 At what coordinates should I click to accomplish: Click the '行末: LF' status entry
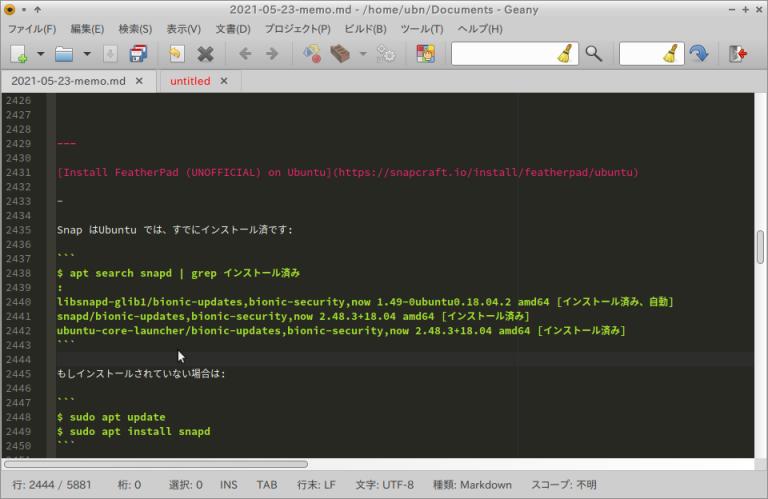pos(316,485)
